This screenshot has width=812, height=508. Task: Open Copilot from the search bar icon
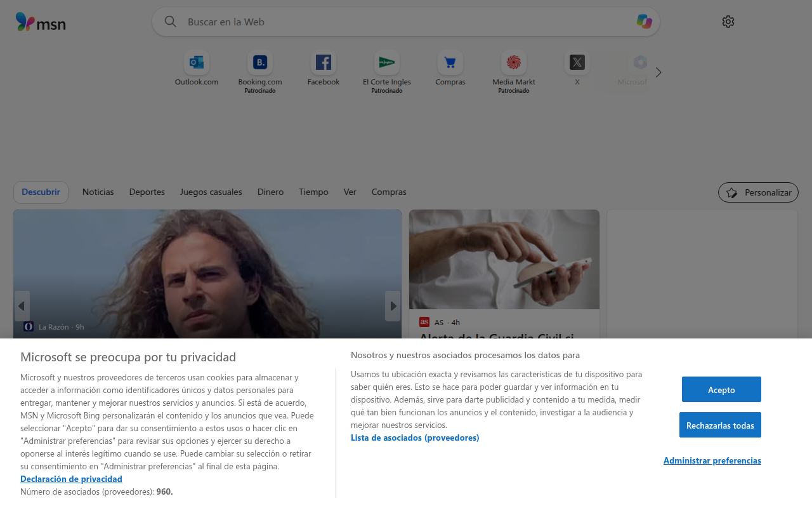coord(645,22)
